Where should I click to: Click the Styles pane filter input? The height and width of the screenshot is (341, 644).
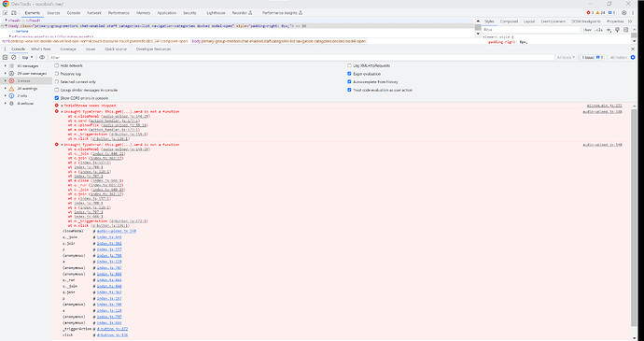click(531, 30)
